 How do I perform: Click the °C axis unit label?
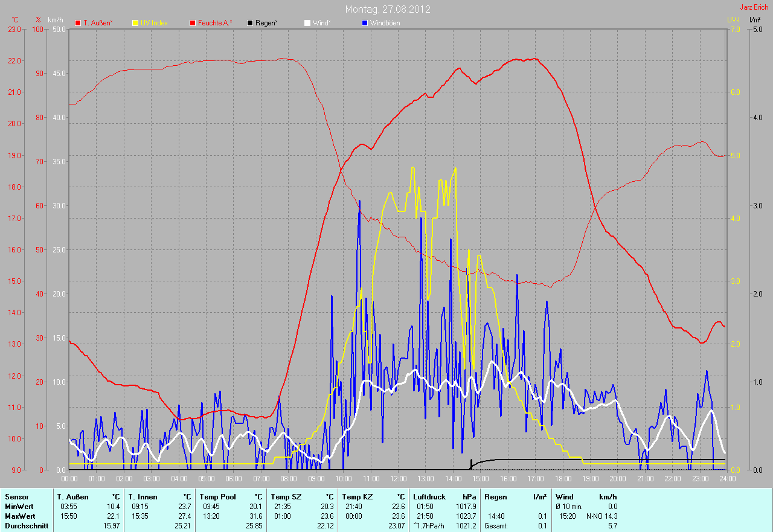coord(16,20)
